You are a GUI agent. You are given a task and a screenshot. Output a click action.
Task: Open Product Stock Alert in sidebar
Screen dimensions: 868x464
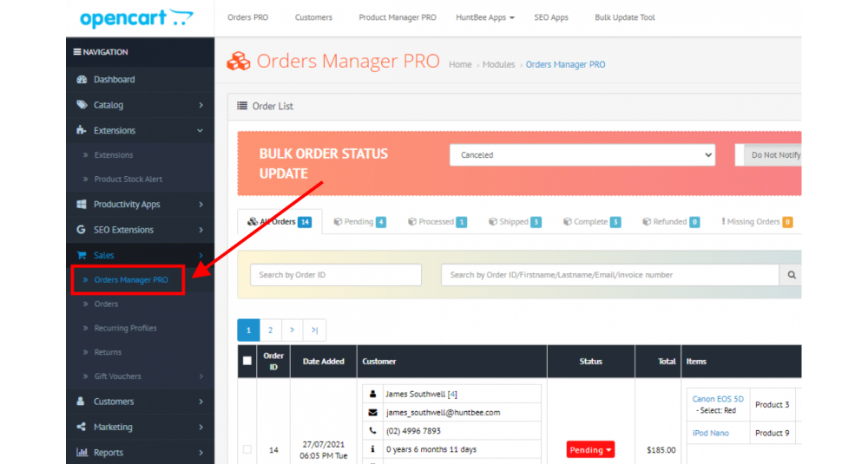tap(128, 180)
